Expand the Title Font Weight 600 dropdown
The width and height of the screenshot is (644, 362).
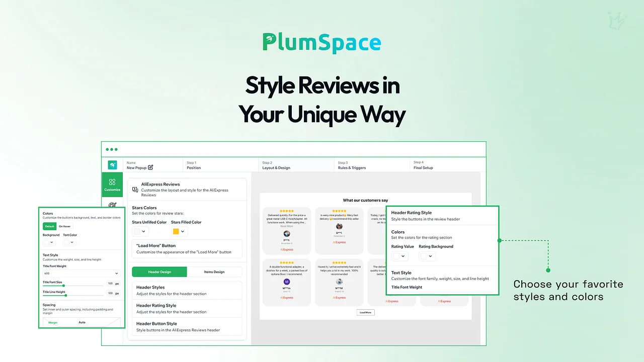(x=81, y=274)
